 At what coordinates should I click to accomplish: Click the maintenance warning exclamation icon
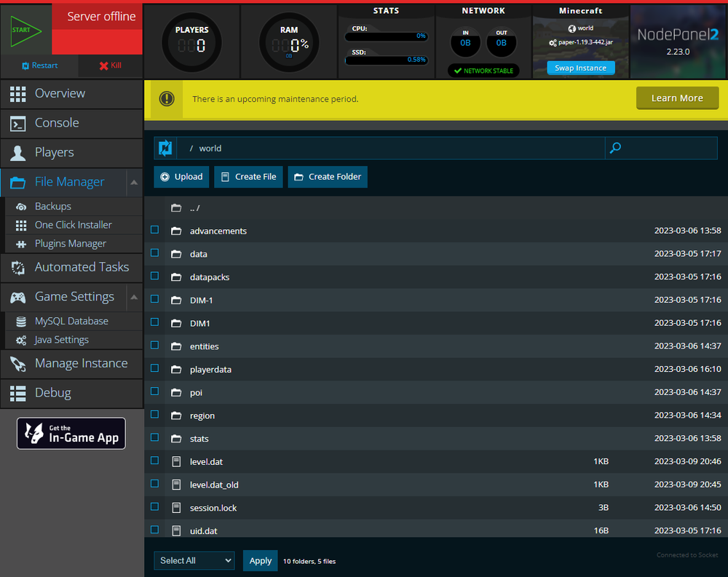click(167, 99)
